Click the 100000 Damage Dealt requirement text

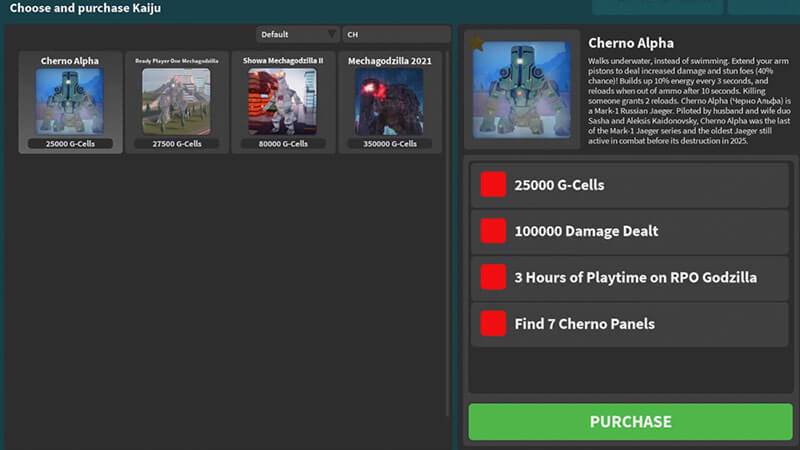click(x=586, y=231)
